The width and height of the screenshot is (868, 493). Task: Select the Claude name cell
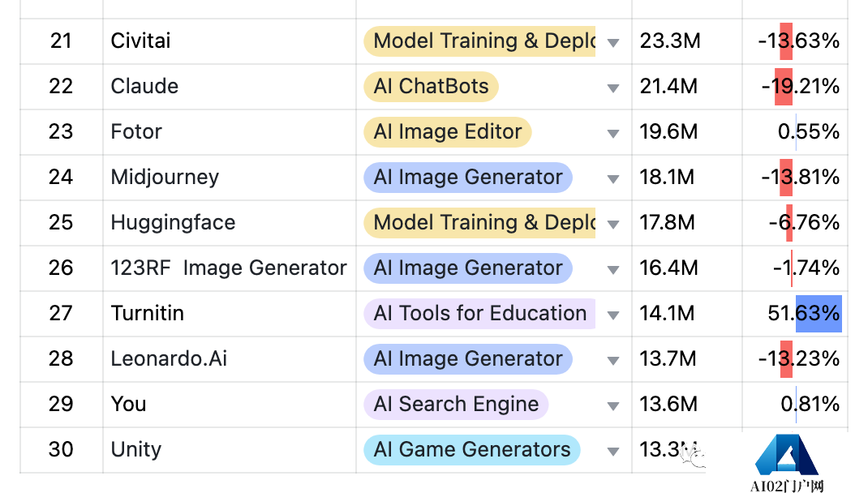pos(230,87)
